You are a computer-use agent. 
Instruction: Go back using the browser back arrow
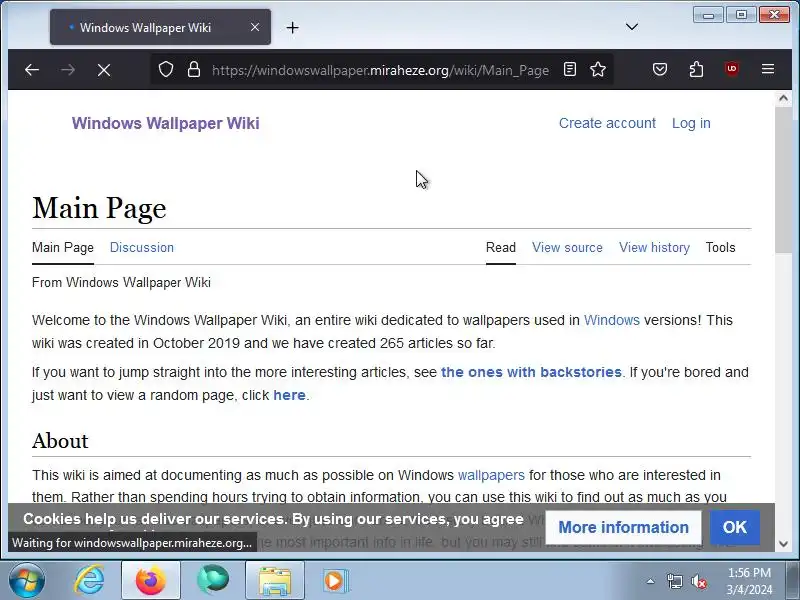coord(32,70)
